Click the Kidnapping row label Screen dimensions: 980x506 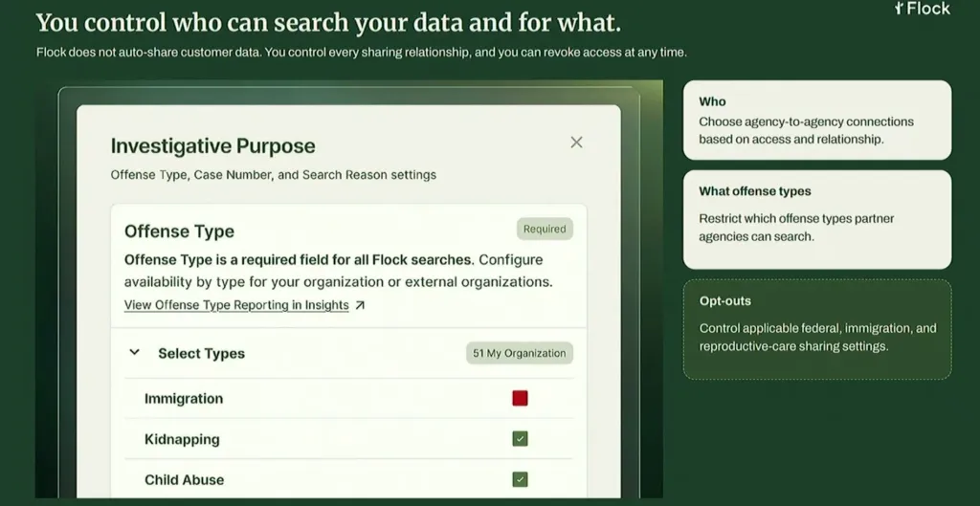182,439
